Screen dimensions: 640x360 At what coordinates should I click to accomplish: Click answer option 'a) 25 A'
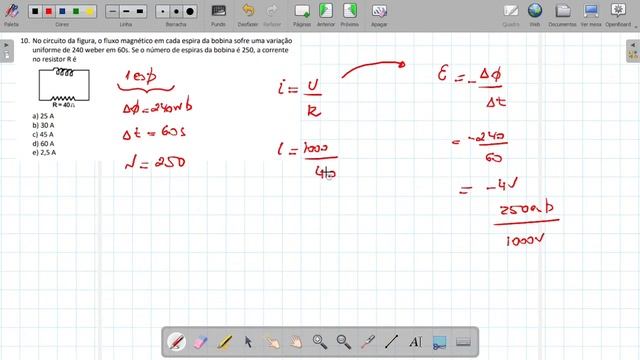point(43,116)
